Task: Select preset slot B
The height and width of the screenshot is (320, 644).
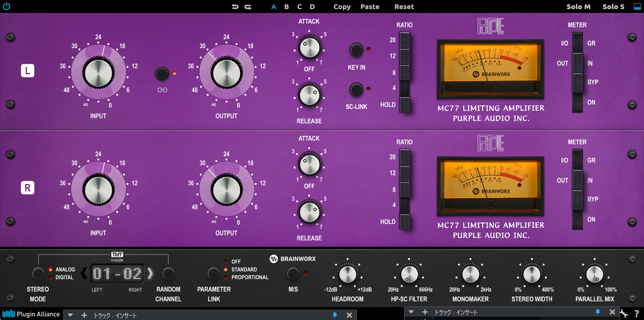Action: coord(287,7)
